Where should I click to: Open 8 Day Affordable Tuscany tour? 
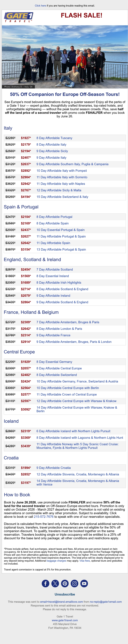pyautogui.click(x=54, y=138)
